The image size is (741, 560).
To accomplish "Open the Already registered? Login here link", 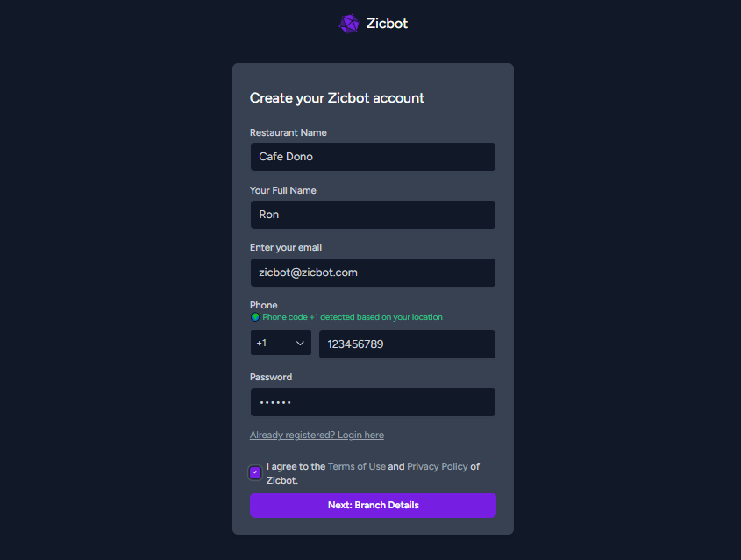I will click(317, 435).
